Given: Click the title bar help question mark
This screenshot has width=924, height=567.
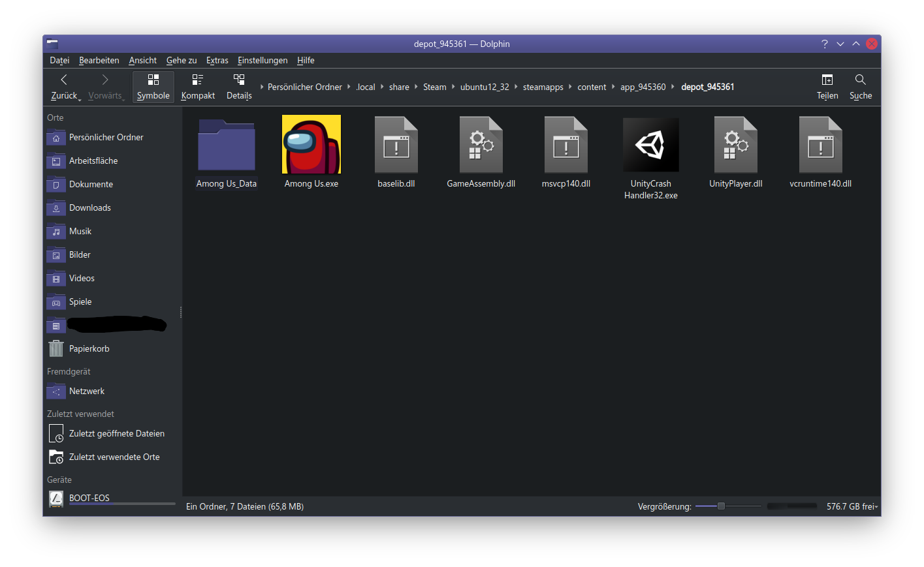Looking at the screenshot, I should coord(825,44).
